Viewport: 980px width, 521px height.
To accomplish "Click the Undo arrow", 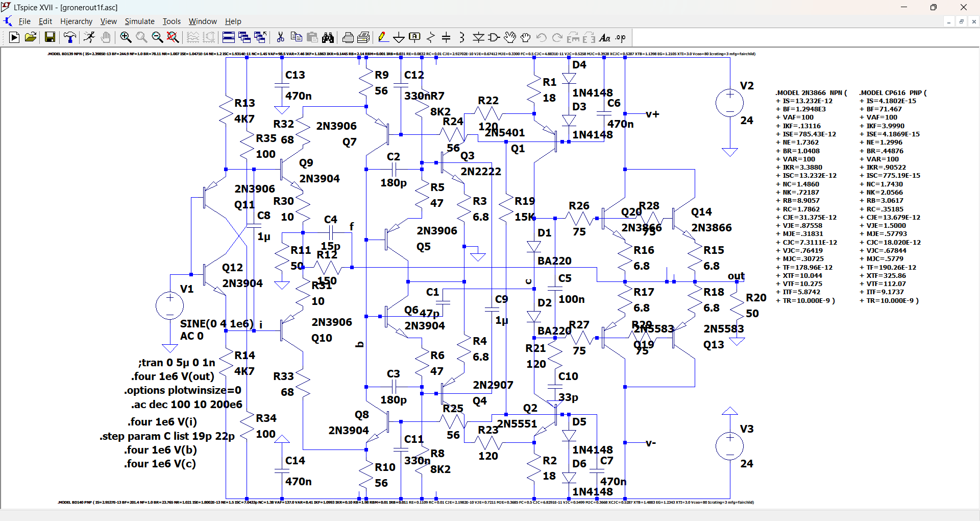I will point(542,37).
